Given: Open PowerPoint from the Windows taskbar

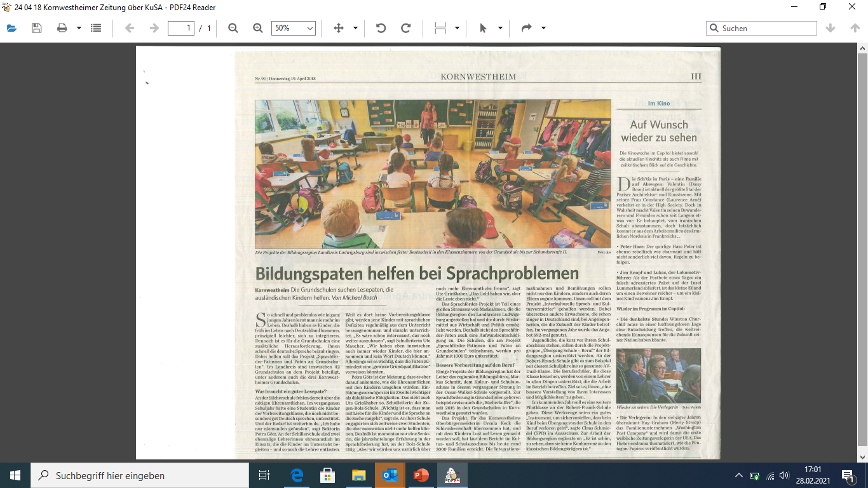Looking at the screenshot, I should click(x=421, y=475).
